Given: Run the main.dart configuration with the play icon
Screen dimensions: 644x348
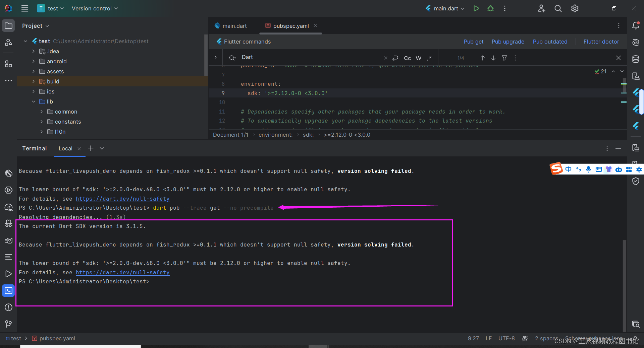Looking at the screenshot, I should 476,8.
